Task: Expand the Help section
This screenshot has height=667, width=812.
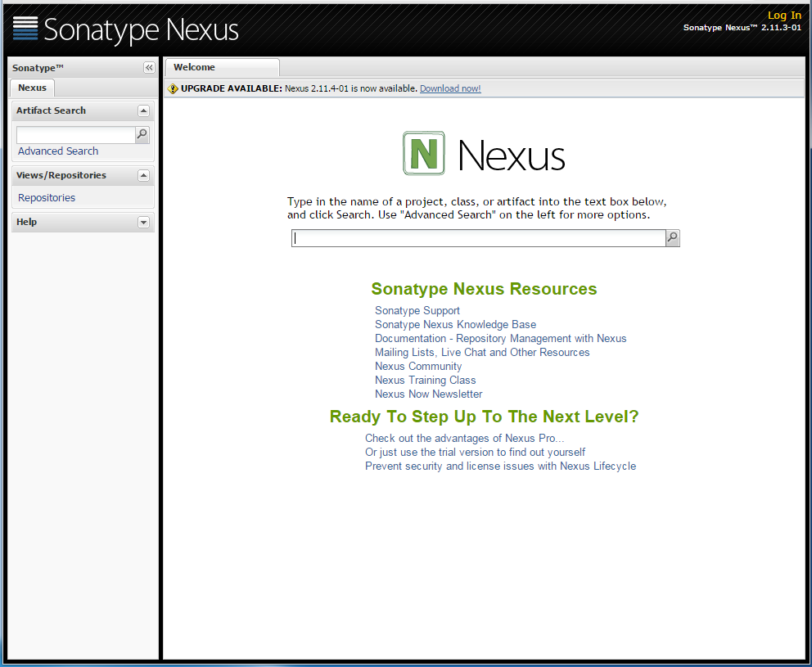Action: (143, 222)
